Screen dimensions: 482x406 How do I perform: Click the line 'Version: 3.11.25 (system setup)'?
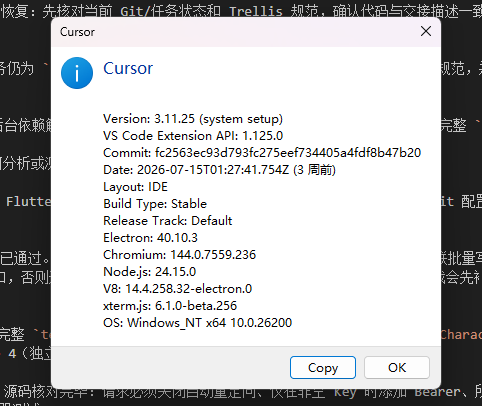coord(193,119)
